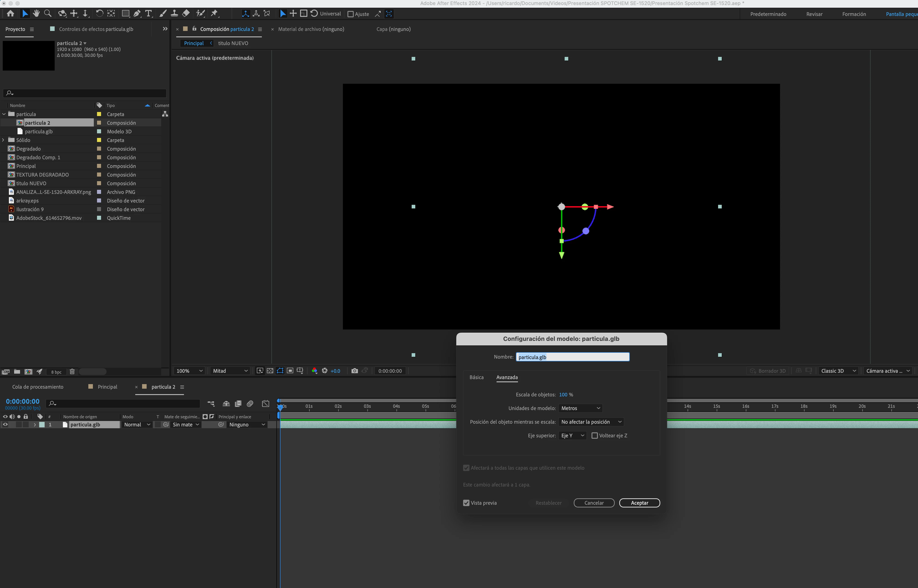918x588 pixels.
Task: Select the Horizontal Type tool
Action: 149,14
